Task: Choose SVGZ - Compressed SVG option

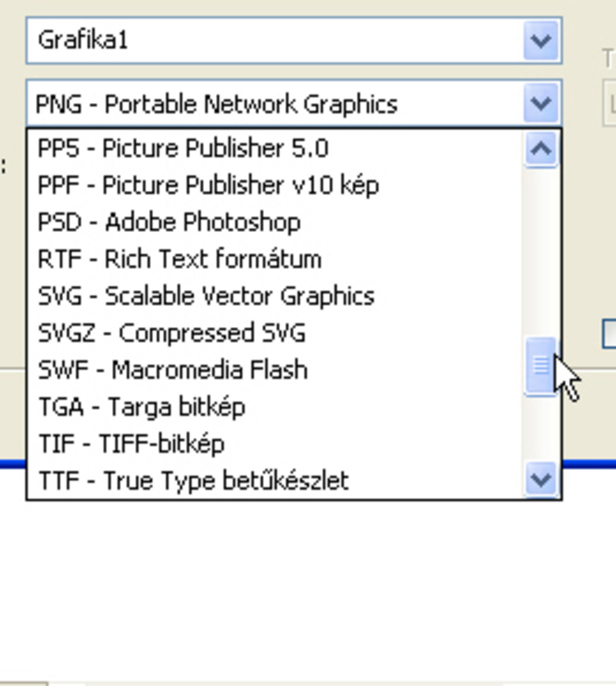Action: 171,333
